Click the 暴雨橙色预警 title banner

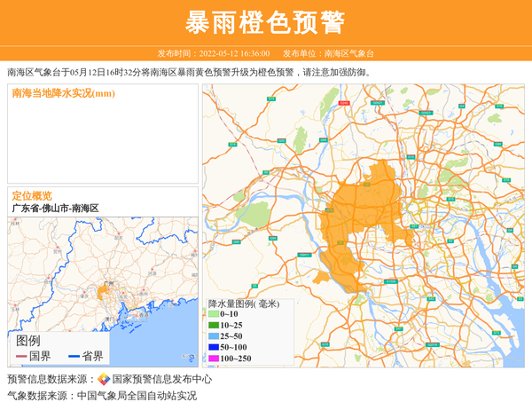coord(266,22)
